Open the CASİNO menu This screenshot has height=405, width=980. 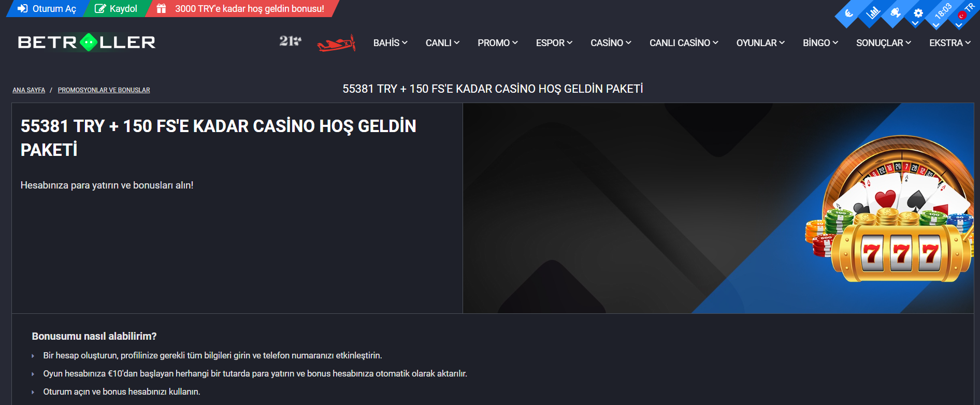(611, 43)
